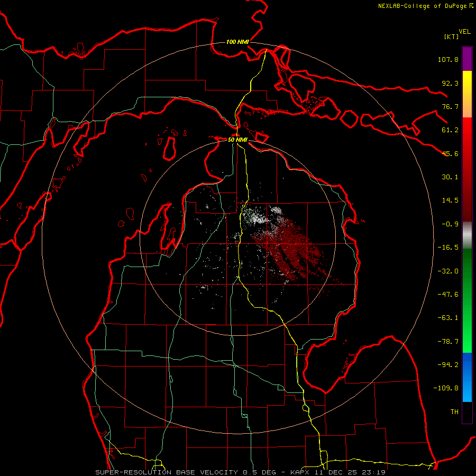This screenshot has height=476, width=476.
Task: Click the 92.3 velocity scale value
Action: 450,83
